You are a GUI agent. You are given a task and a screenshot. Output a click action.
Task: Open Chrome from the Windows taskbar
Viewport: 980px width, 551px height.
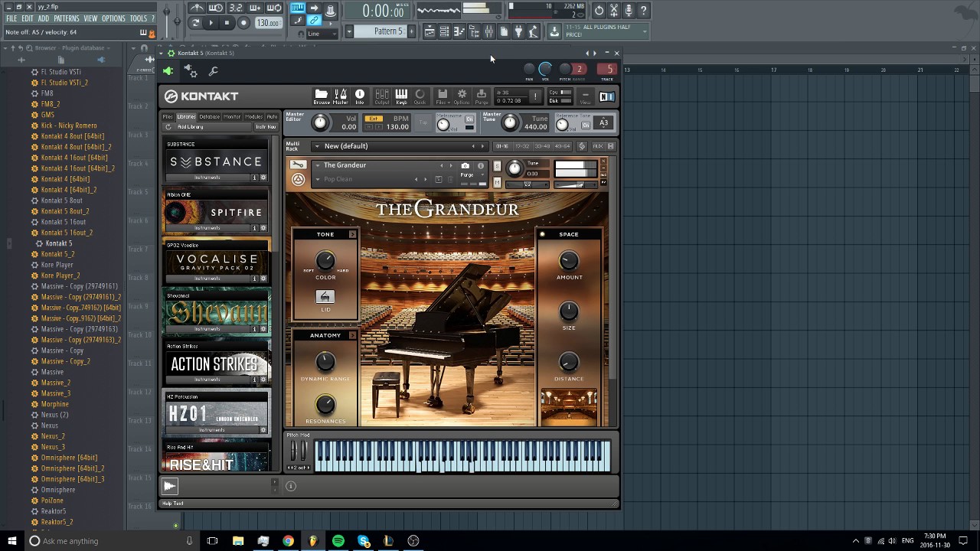(288, 541)
